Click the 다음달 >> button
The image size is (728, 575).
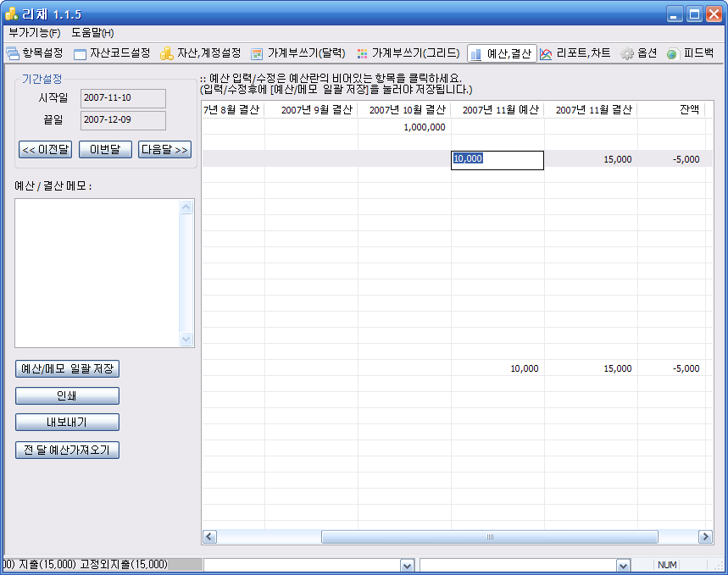coord(164,150)
